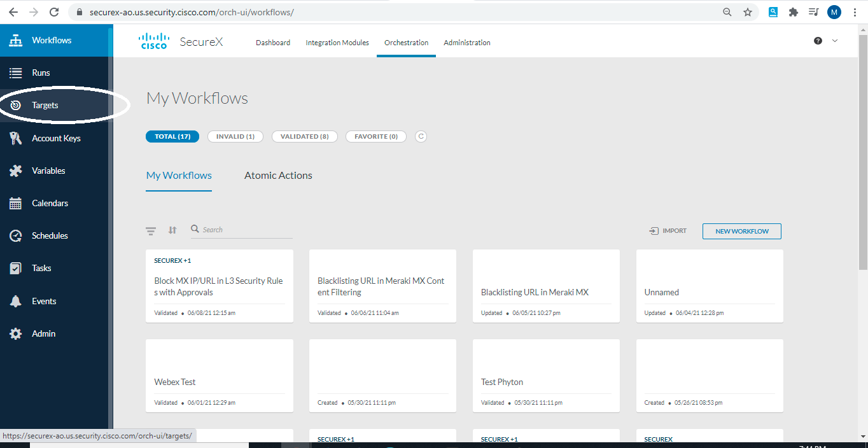The height and width of the screenshot is (448, 868).
Task: Click the My Workflows page heading
Action: [x=197, y=98]
